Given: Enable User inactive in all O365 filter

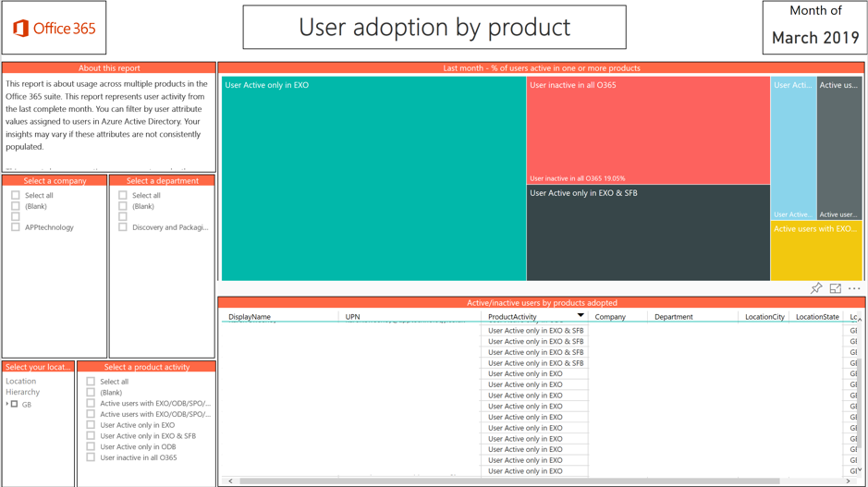Looking at the screenshot, I should (91, 457).
